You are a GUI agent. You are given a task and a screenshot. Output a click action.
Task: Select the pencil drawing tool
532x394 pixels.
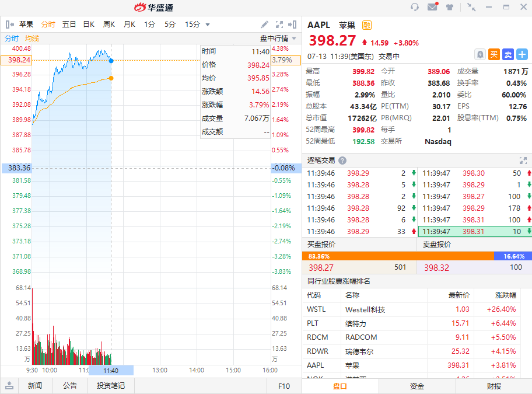[264, 25]
